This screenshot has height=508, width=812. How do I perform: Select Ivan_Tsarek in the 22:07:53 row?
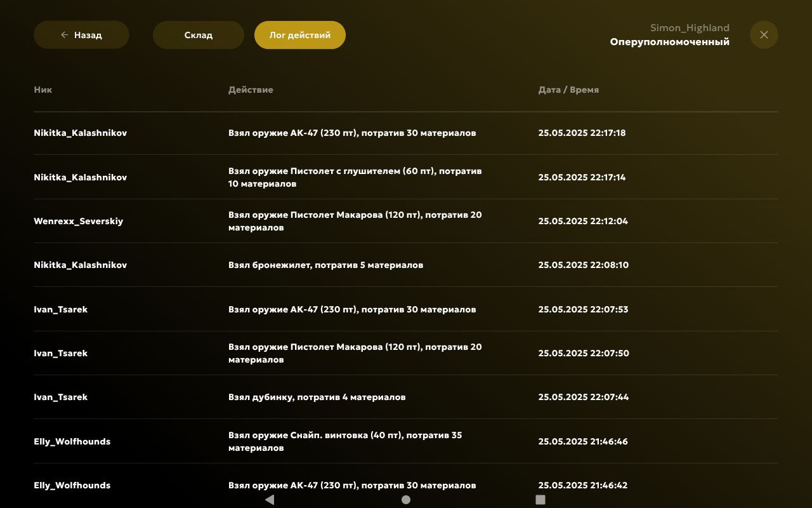61,309
